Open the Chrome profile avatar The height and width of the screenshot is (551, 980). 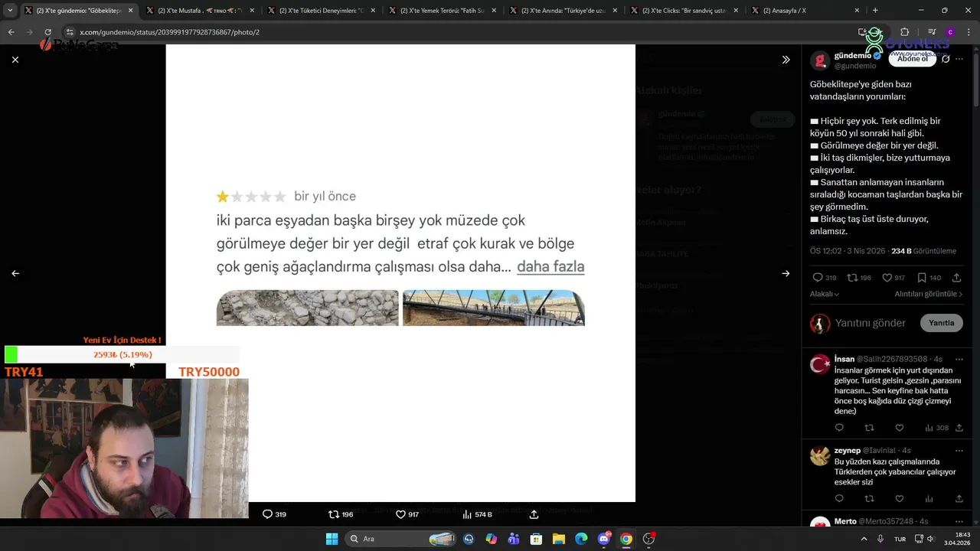(950, 32)
